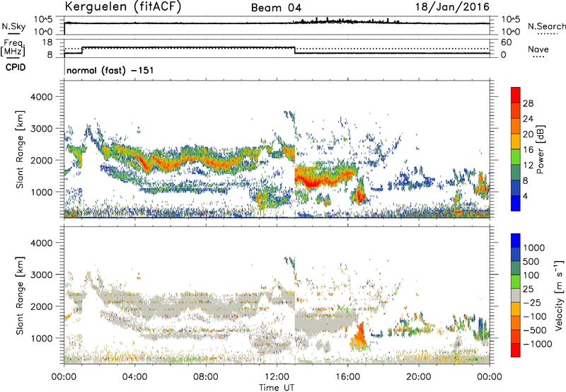Click the gray segment of velocity colorbar
The image size is (566, 392).
pos(516,295)
